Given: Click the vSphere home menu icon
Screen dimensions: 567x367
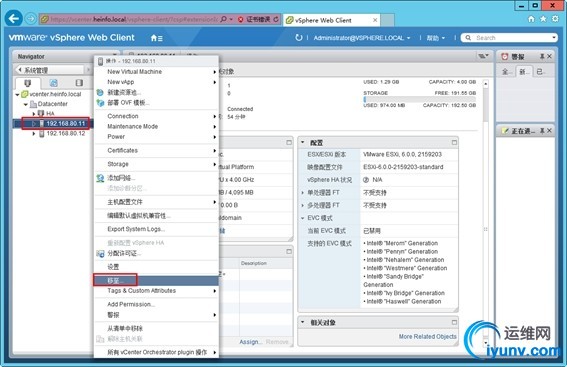Looking at the screenshot, I should click(156, 38).
